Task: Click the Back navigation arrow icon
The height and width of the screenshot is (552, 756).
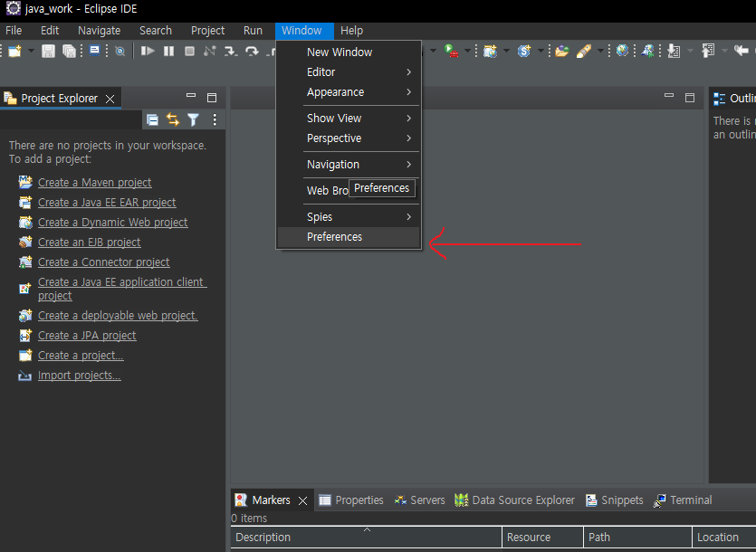Action: 741,50
